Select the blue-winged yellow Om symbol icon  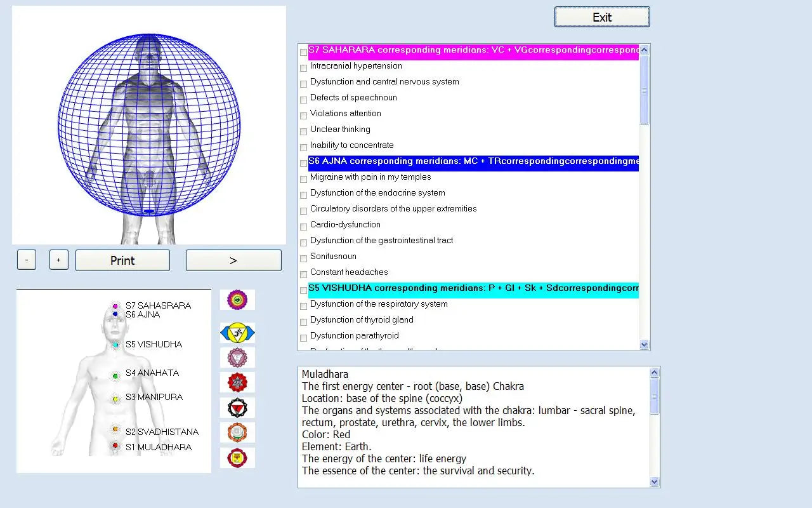click(x=237, y=333)
